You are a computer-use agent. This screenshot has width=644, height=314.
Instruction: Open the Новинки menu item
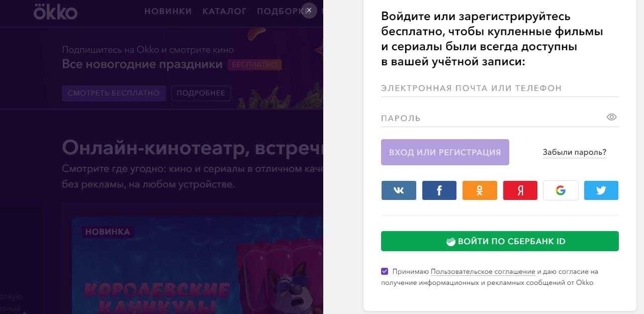pyautogui.click(x=168, y=11)
